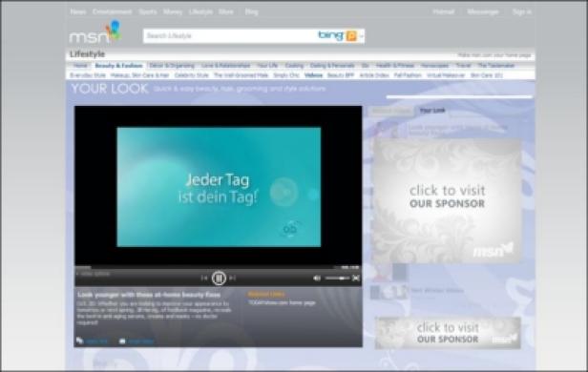
Task: Select the Travel tab
Action: point(463,66)
